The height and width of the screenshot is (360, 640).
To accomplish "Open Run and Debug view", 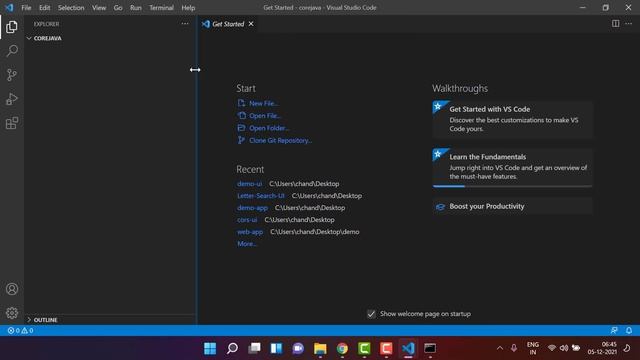I will click(x=12, y=99).
